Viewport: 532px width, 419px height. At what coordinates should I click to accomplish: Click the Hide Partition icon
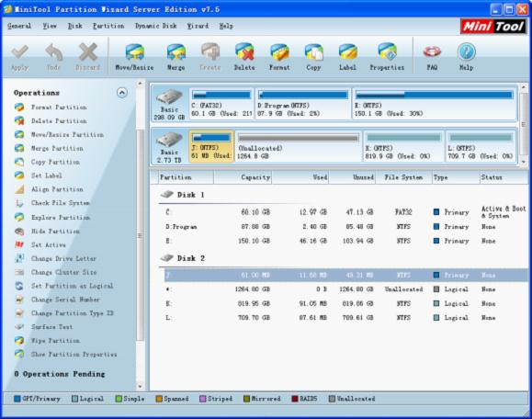[19, 231]
